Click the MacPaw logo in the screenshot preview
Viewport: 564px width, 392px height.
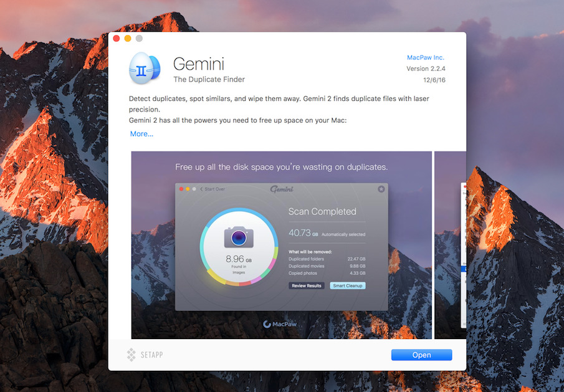280,324
